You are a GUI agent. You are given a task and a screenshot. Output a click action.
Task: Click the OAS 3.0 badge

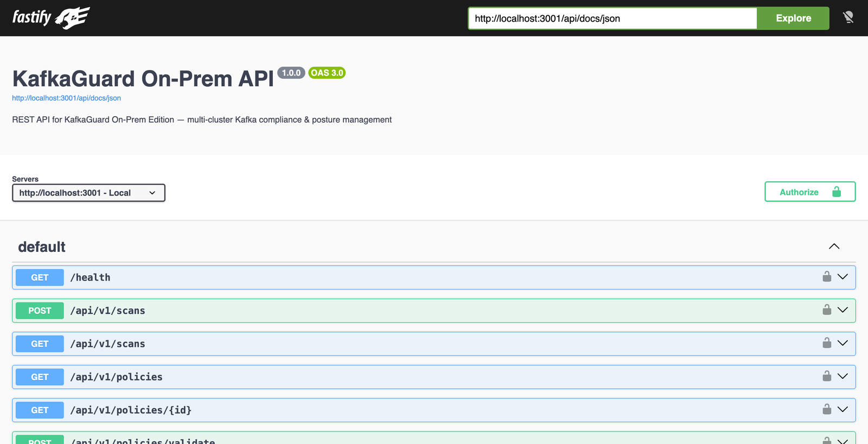coord(327,73)
